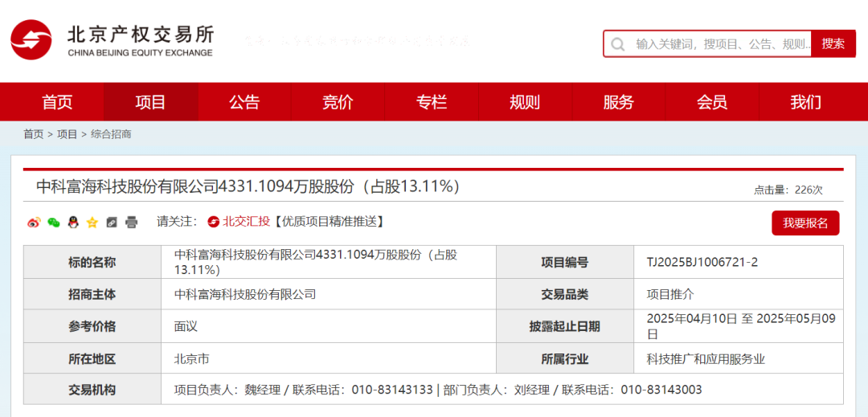
Task: Click the magnifier icon in search box
Action: pyautogui.click(x=618, y=43)
